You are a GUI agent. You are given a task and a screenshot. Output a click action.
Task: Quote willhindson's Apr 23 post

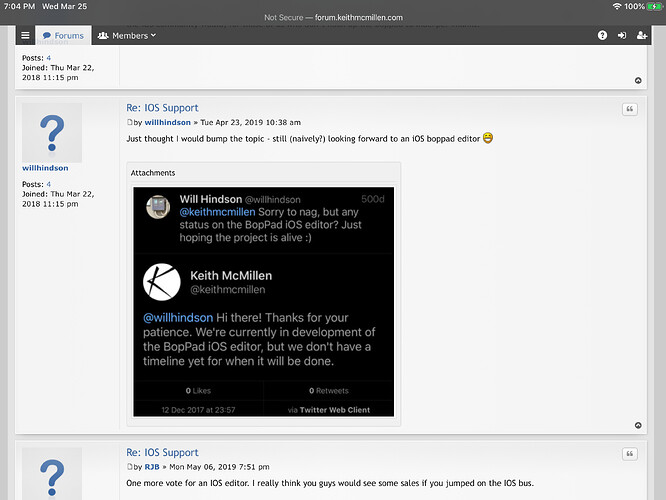click(629, 109)
